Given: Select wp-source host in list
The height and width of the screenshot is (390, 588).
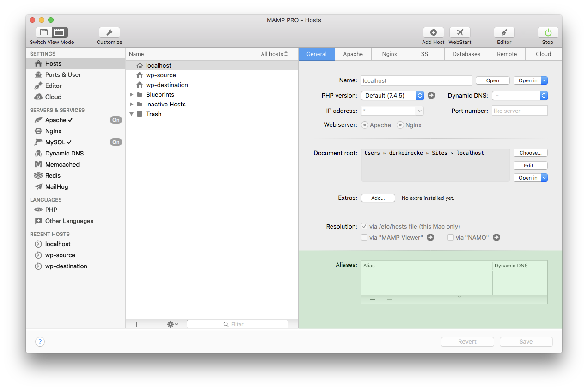Looking at the screenshot, I should coord(212,75).
